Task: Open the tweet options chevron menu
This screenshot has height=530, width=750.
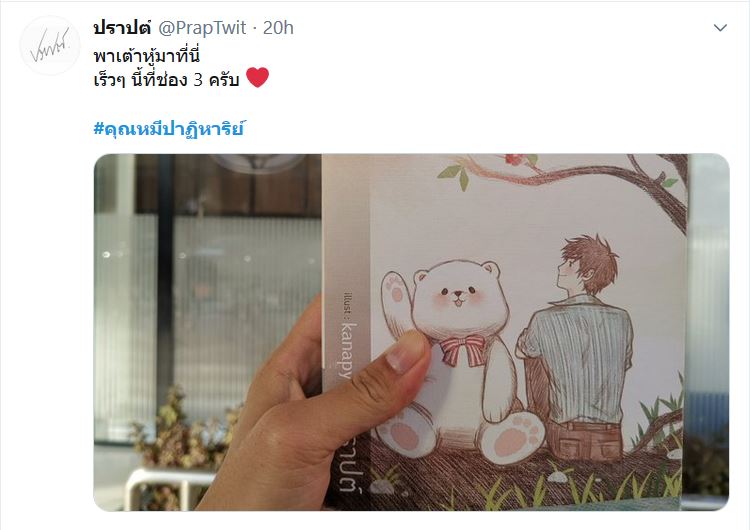Action: 720,28
